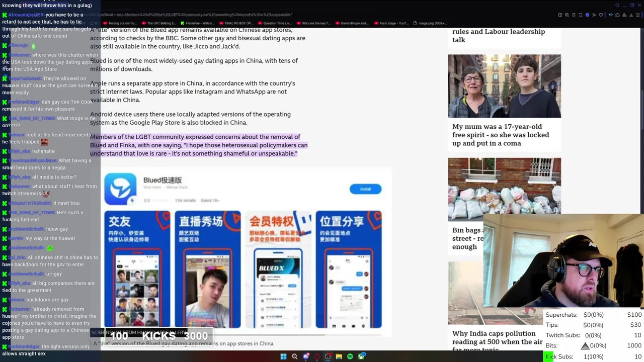644x362 pixels.
Task: Open the Opera browser taskbar icon
Action: (317, 356)
